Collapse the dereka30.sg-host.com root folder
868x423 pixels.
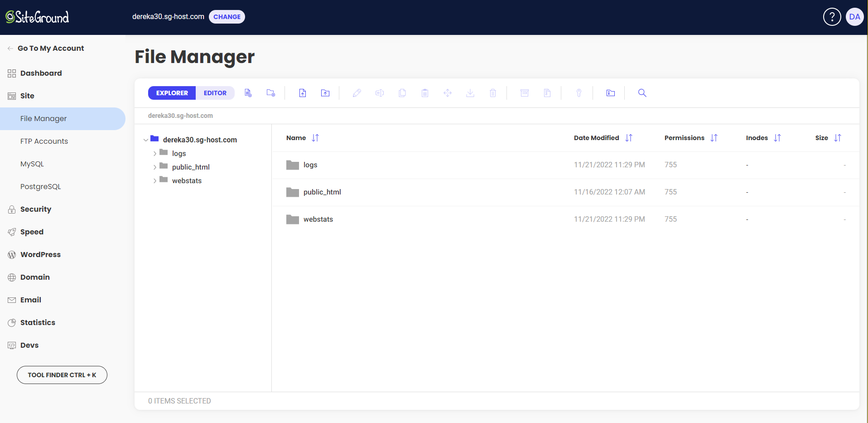pos(146,140)
